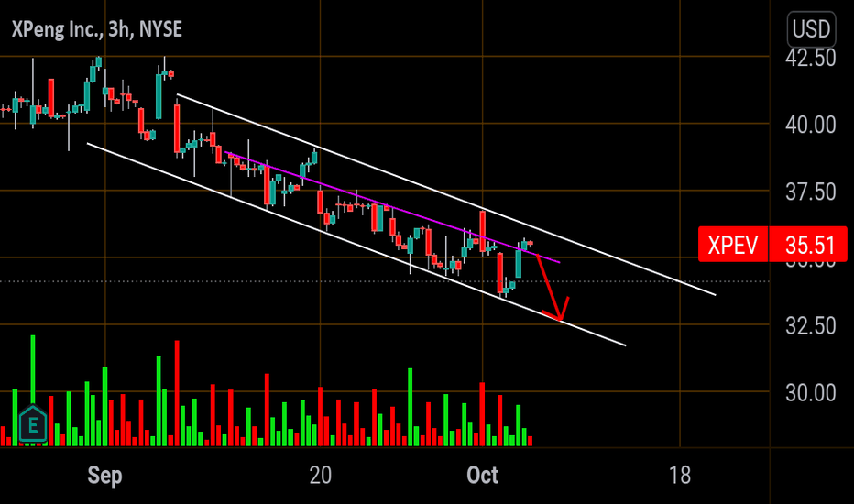Click the 30.00 price axis label
The width and height of the screenshot is (854, 504).
pos(810,393)
